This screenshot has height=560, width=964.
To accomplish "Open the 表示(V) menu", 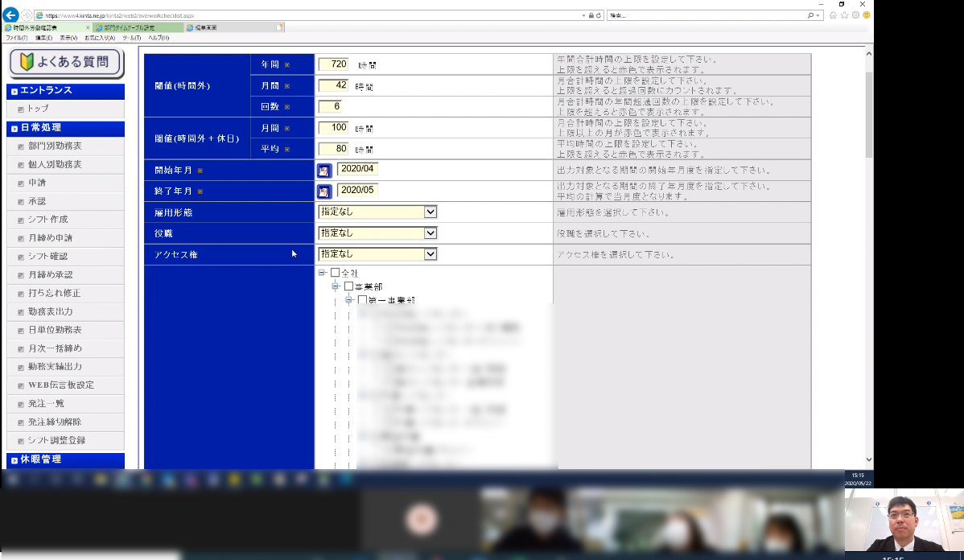I will tap(68, 38).
